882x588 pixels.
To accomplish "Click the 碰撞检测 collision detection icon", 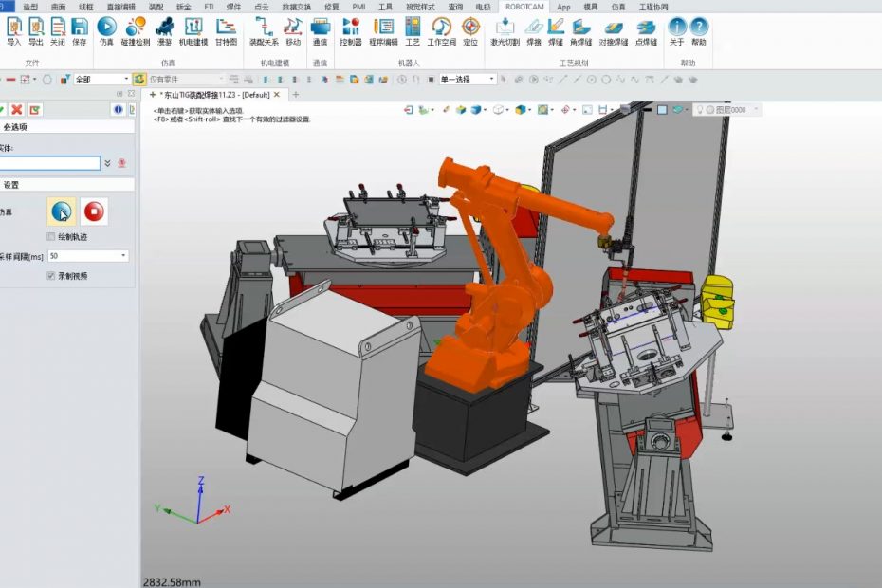I will pyautogui.click(x=136, y=31).
